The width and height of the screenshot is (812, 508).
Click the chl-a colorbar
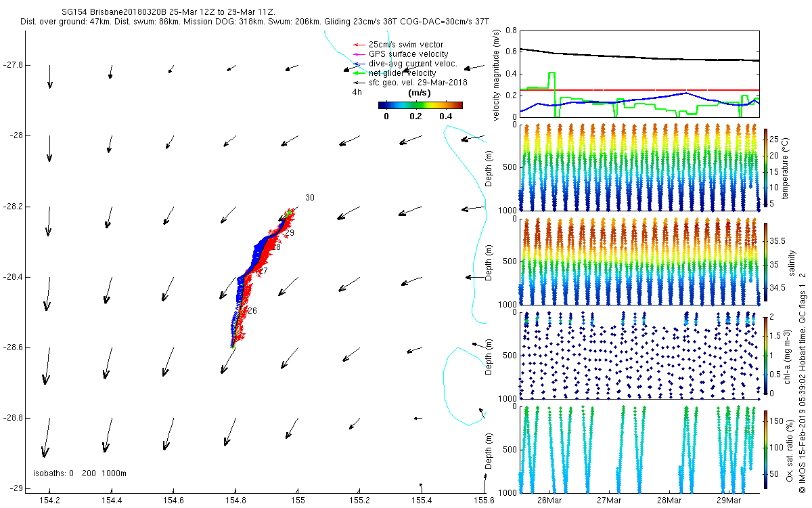pos(767,356)
